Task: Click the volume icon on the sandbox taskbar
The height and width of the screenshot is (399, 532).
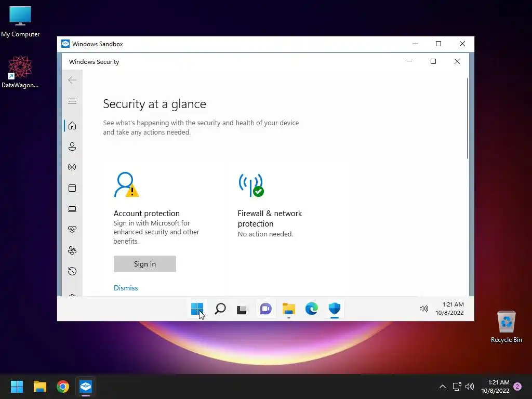Action: point(423,309)
